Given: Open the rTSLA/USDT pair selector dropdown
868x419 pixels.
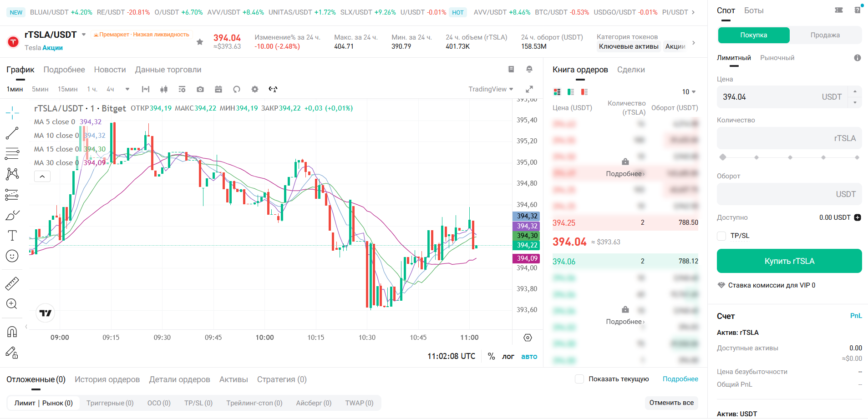Looking at the screenshot, I should [x=84, y=35].
